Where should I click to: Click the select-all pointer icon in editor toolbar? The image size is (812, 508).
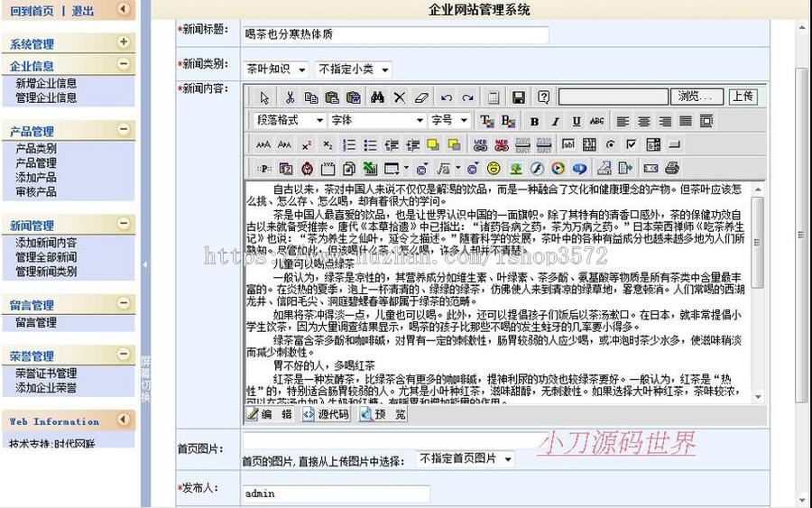[x=264, y=97]
